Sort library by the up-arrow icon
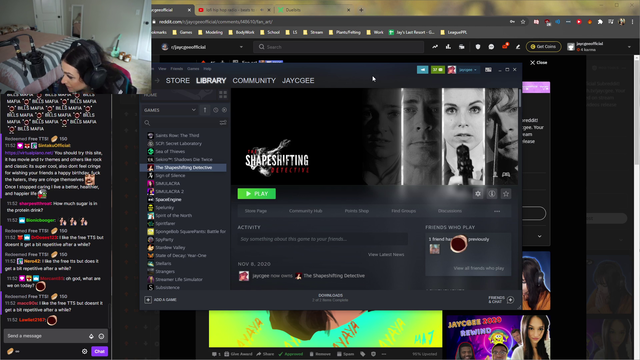Image resolution: width=640 pixels, height=360 pixels. 205,110
